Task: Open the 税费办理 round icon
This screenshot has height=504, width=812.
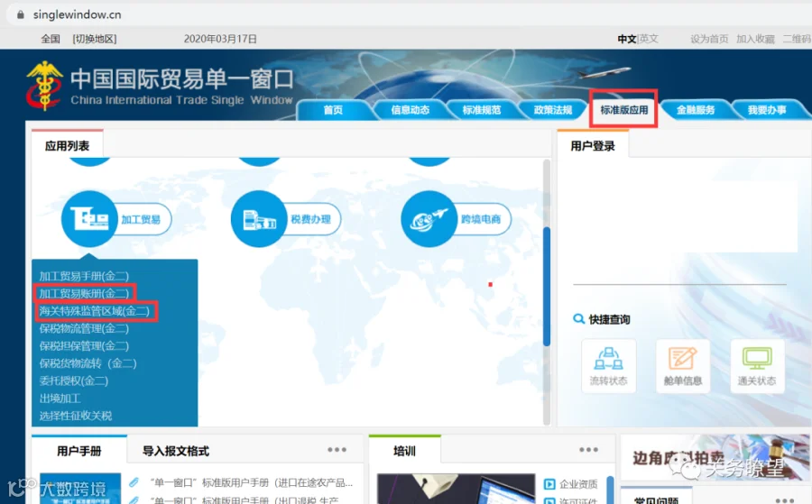Action: [x=259, y=219]
